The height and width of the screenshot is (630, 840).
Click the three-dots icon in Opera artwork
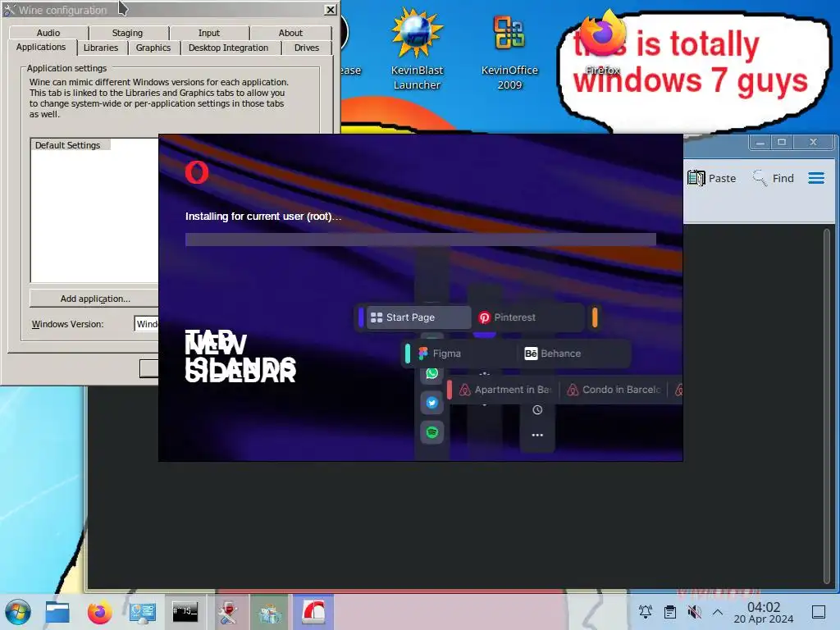(537, 435)
